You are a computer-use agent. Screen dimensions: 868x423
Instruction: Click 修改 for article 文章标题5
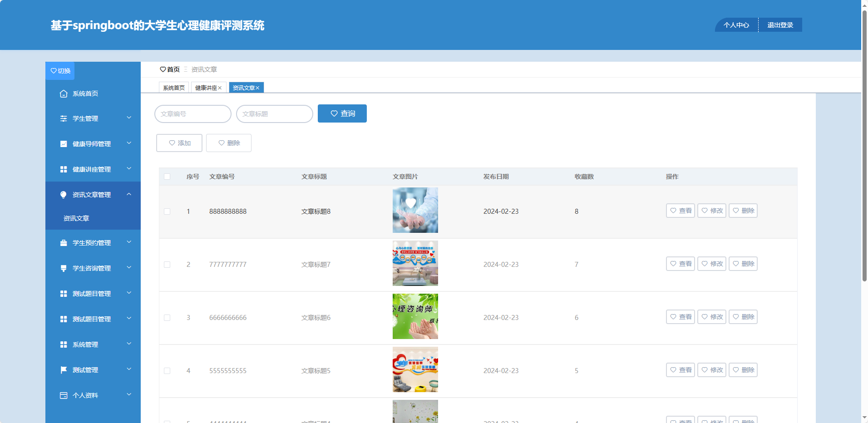click(x=712, y=370)
